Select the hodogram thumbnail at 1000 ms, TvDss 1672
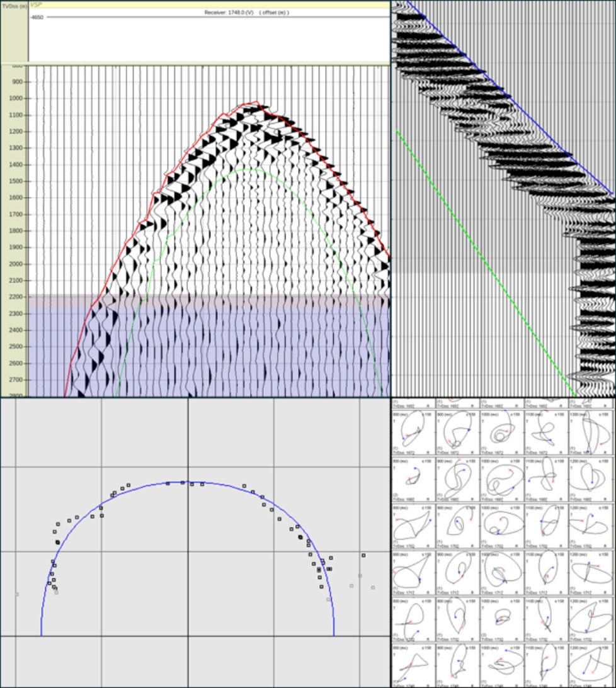 tap(501, 431)
